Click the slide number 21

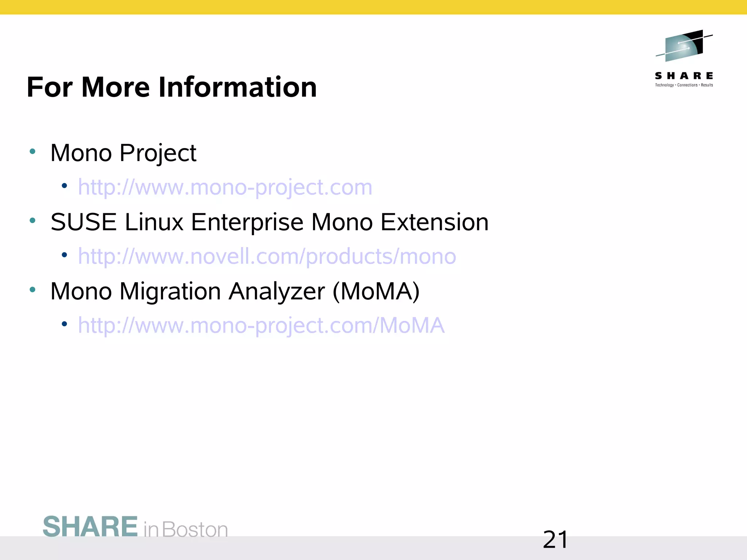pyautogui.click(x=555, y=540)
